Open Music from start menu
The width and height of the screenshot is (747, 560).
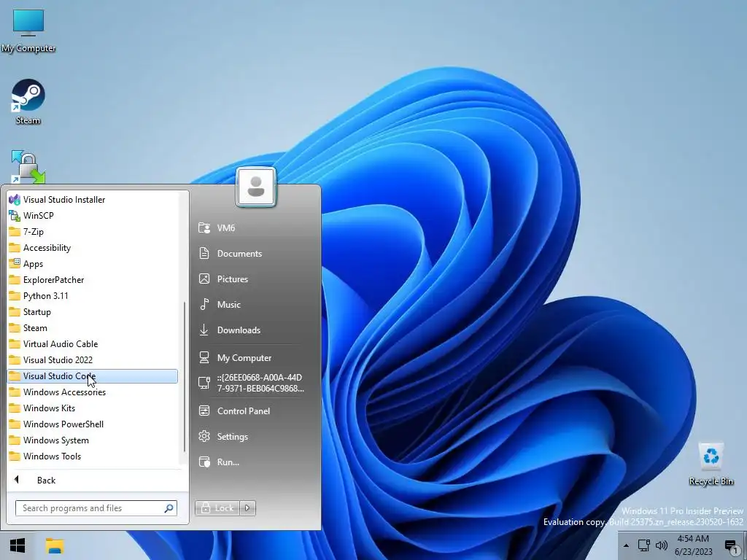(255, 304)
